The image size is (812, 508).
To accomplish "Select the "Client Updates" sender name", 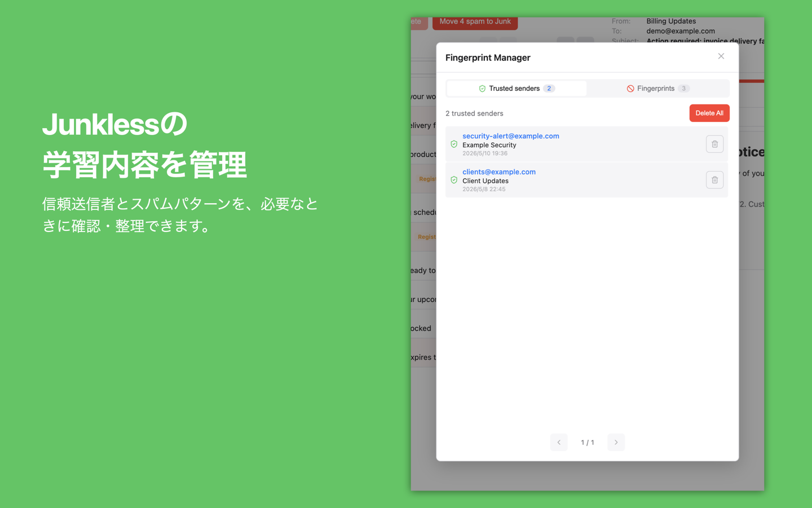I will [486, 181].
